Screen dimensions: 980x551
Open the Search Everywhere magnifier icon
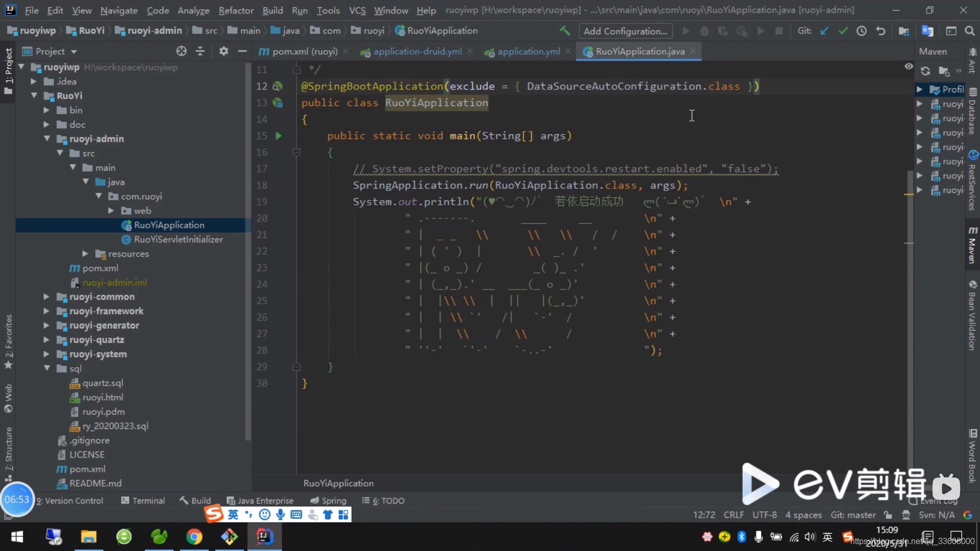(970, 31)
